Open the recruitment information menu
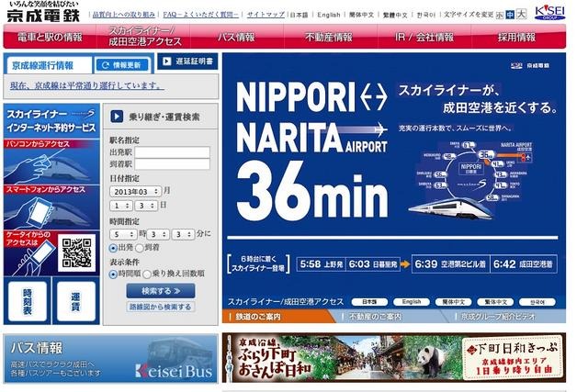588x392 pixels. pyautogui.click(x=518, y=37)
